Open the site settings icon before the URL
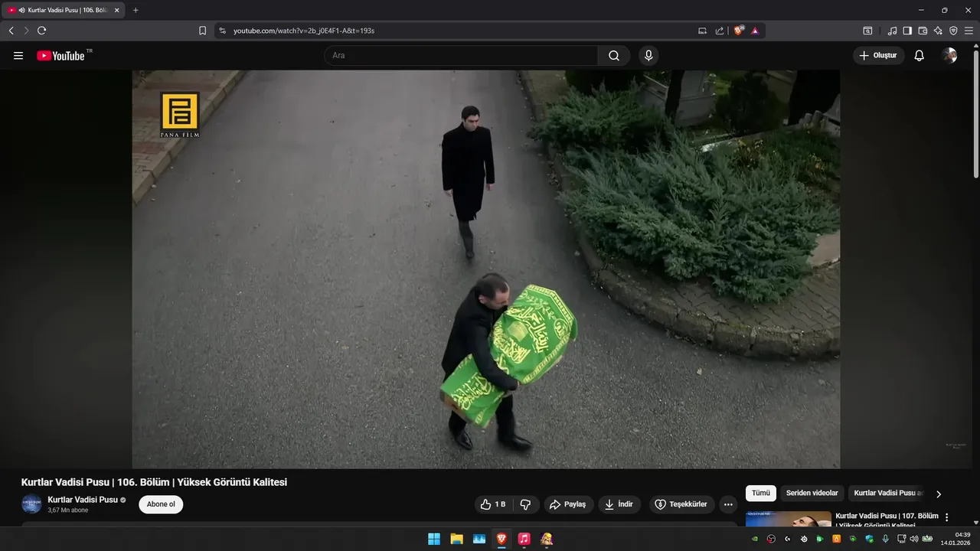Screen dimensions: 980x551 (x=223, y=31)
